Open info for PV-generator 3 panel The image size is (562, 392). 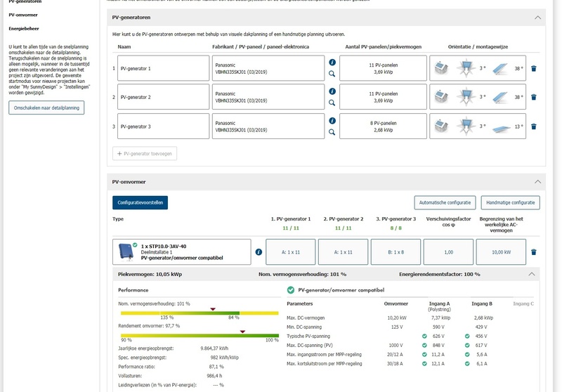[332, 121]
